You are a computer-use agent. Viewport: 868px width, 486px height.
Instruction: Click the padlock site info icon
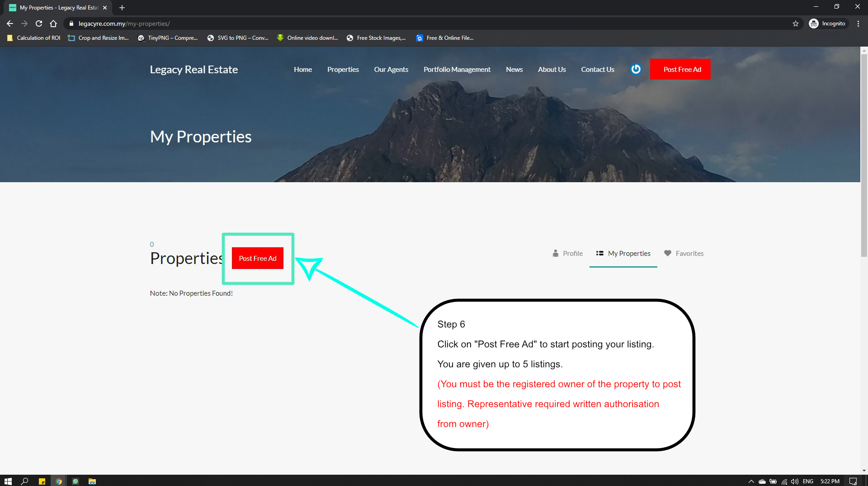71,24
